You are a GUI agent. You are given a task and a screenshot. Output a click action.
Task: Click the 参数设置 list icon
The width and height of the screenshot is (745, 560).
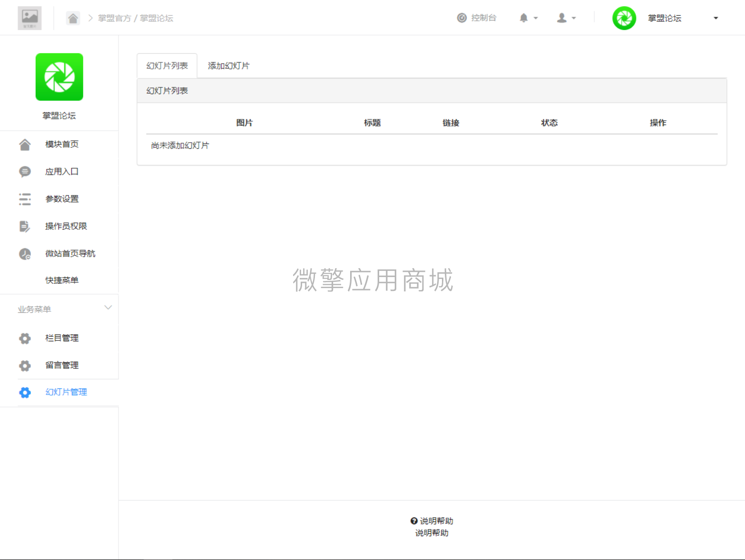coord(25,199)
